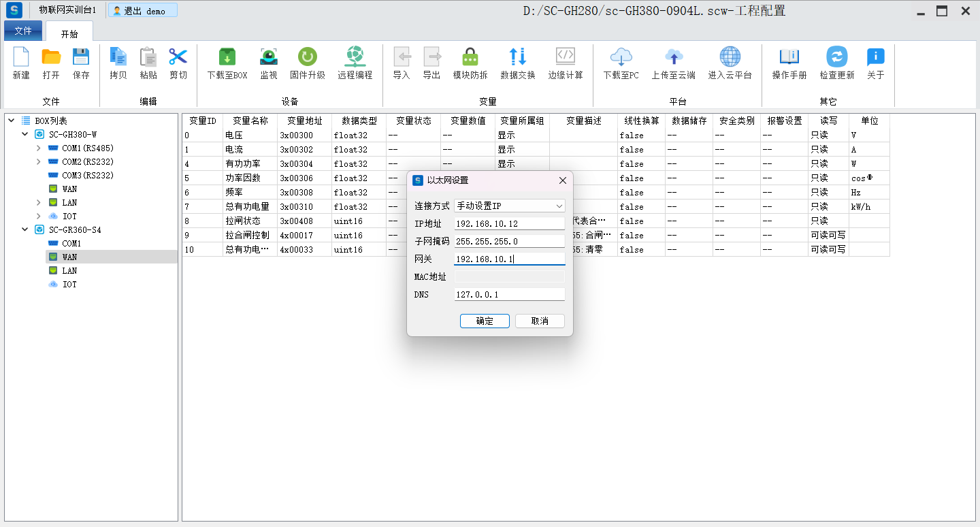The height and width of the screenshot is (527, 980).
Task: Click the 数据交换 data exchange icon
Action: coord(517,58)
